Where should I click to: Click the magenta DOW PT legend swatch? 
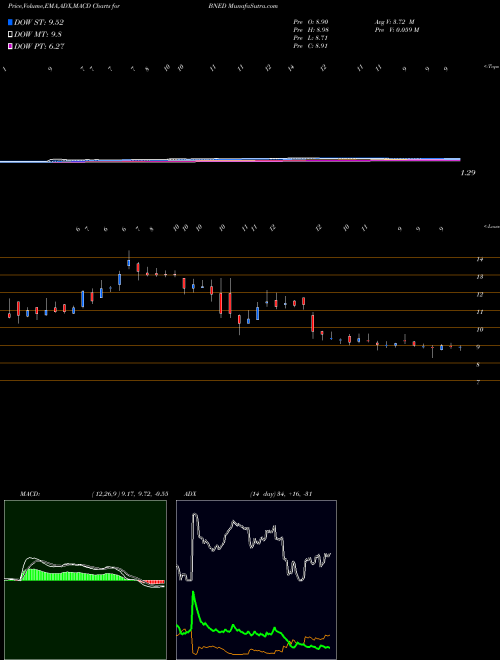pyautogui.click(x=10, y=47)
